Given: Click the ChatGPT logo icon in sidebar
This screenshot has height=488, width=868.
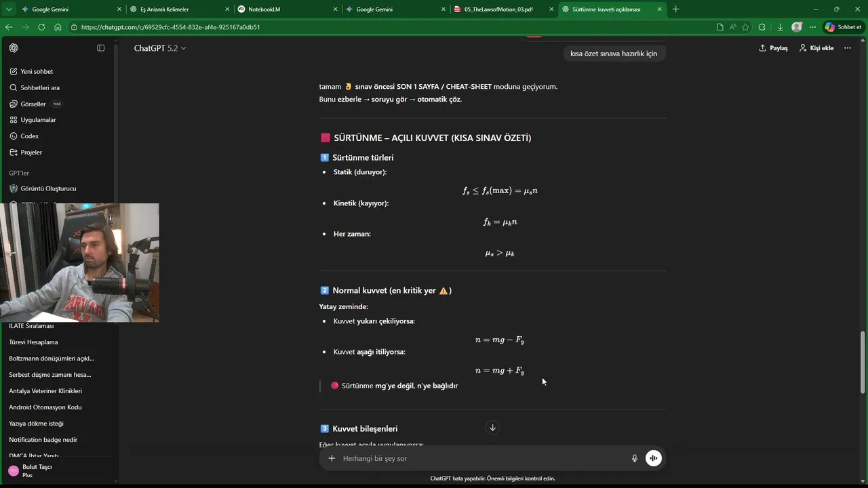Looking at the screenshot, I should point(14,48).
